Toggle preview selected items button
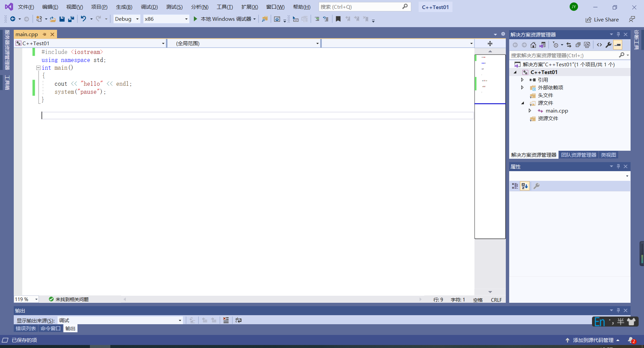This screenshot has height=348, width=644. click(618, 45)
